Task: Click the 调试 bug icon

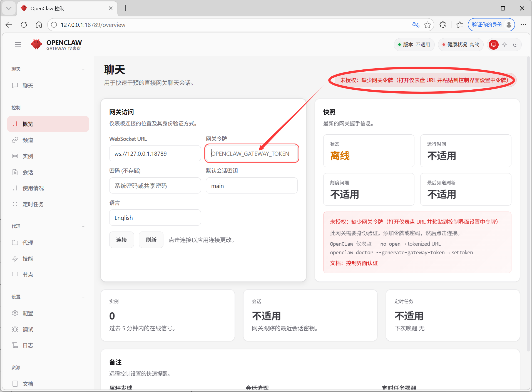Action: (15, 329)
